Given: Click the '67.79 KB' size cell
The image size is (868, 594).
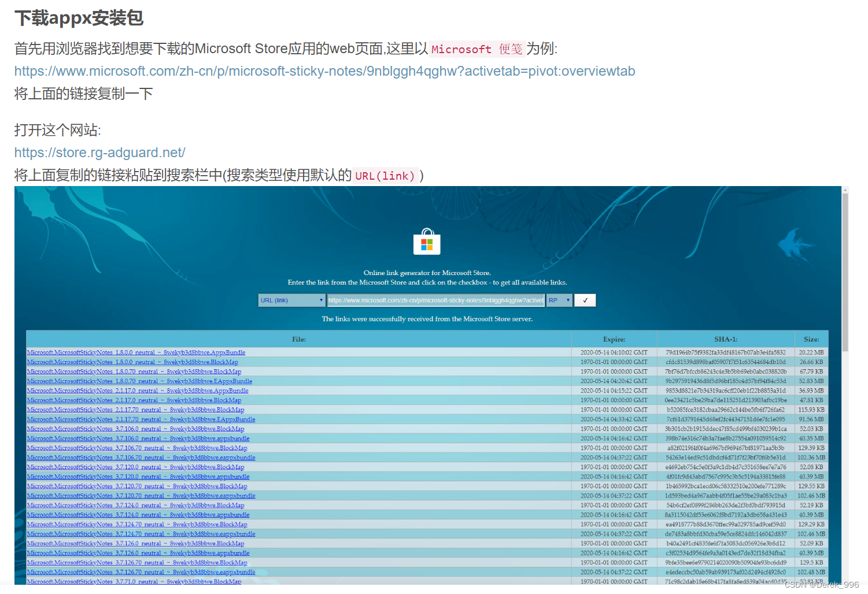Looking at the screenshot, I should click(811, 372).
